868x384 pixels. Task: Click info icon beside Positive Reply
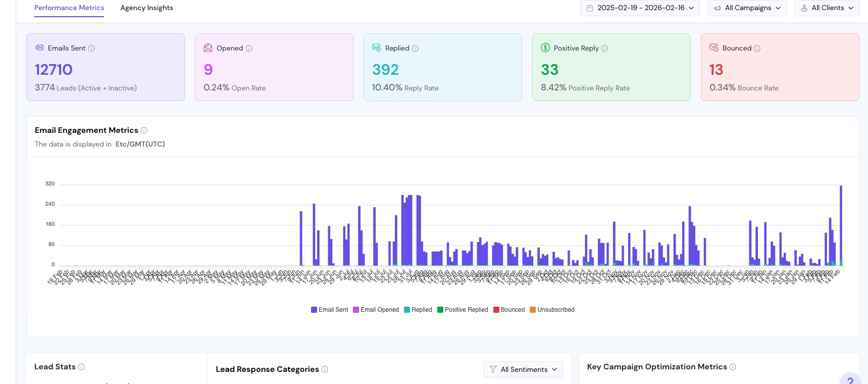coord(604,49)
